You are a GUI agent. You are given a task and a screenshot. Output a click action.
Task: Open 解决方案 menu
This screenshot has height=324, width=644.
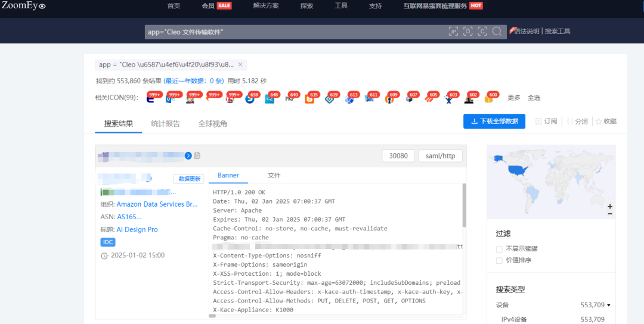tap(266, 6)
